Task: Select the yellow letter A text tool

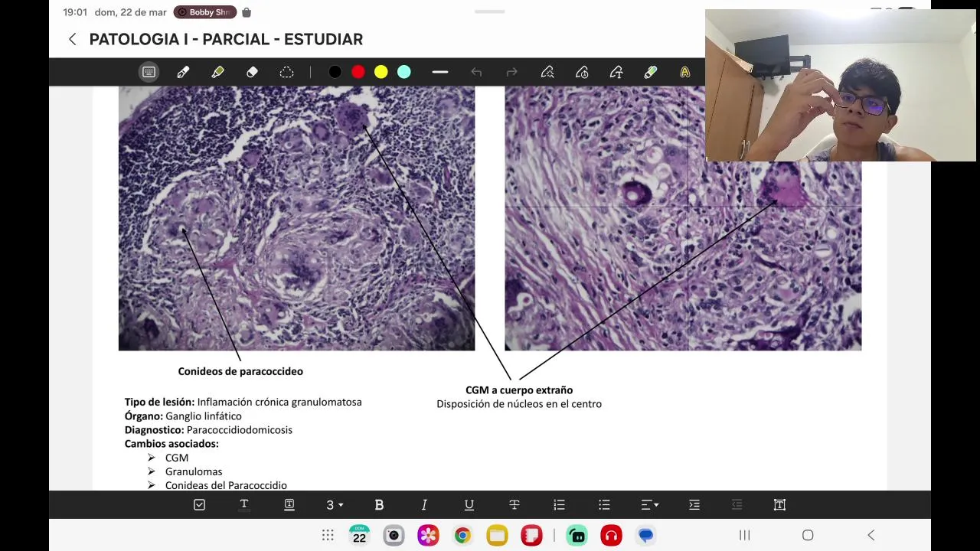Action: pyautogui.click(x=684, y=72)
